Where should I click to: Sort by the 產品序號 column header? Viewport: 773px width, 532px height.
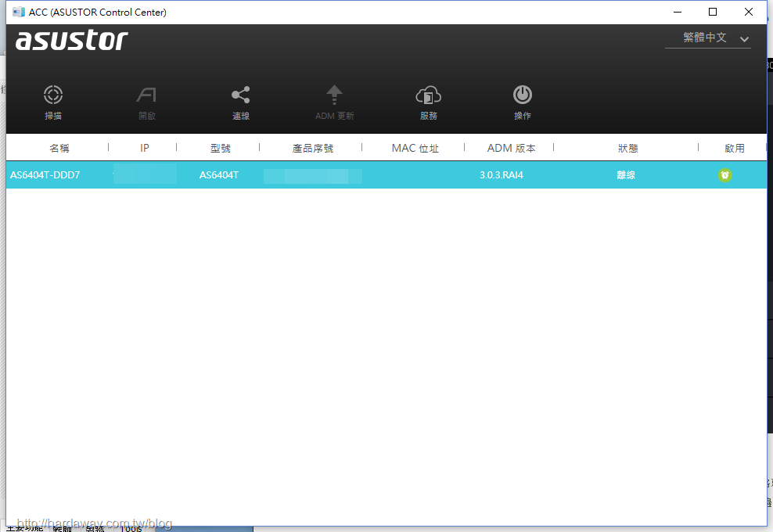pos(313,148)
